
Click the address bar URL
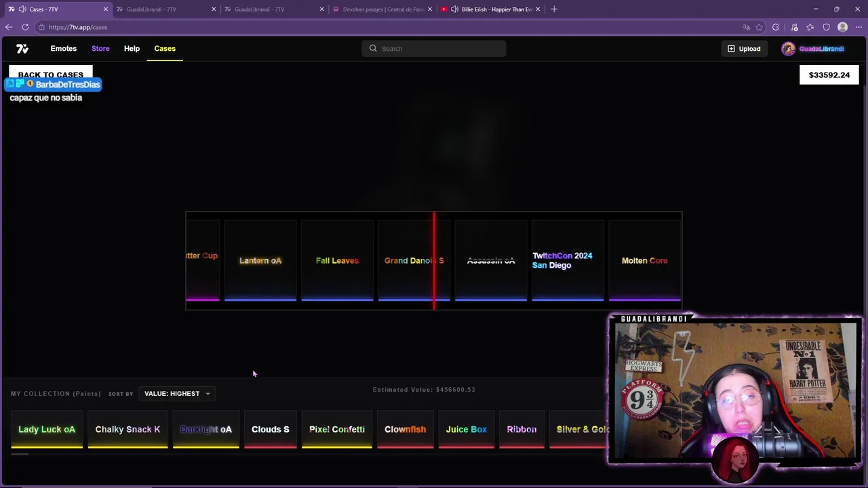point(78,27)
